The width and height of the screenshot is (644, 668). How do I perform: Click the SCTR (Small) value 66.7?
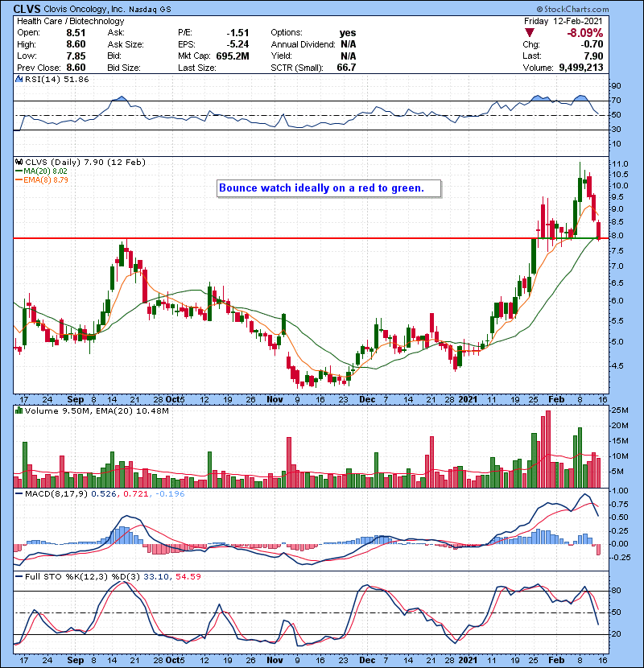[346, 68]
